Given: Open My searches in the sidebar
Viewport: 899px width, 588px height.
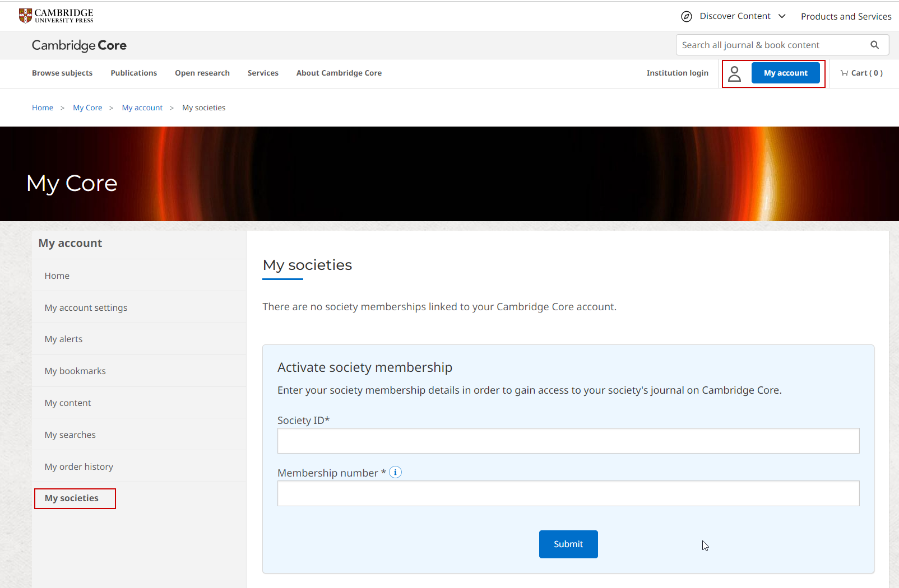Looking at the screenshot, I should tap(139, 435).
